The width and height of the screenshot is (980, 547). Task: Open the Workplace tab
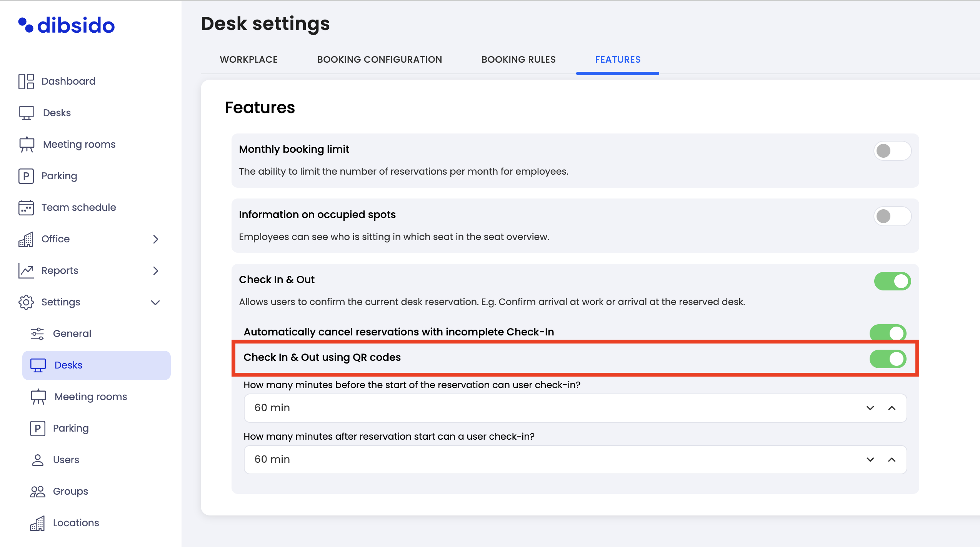(248, 60)
